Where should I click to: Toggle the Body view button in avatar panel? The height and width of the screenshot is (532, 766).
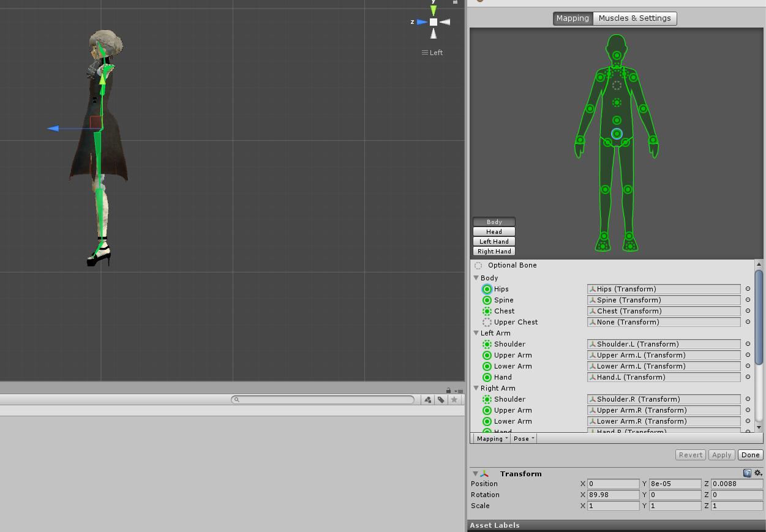click(x=494, y=222)
